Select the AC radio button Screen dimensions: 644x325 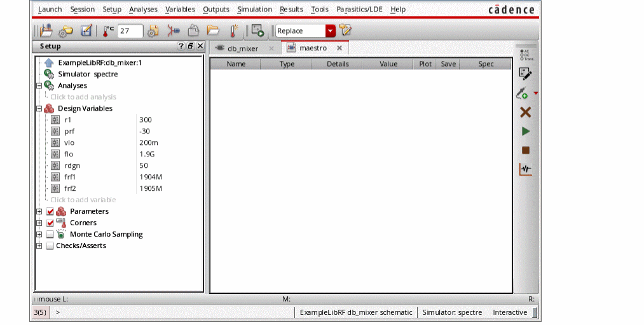[522, 52]
